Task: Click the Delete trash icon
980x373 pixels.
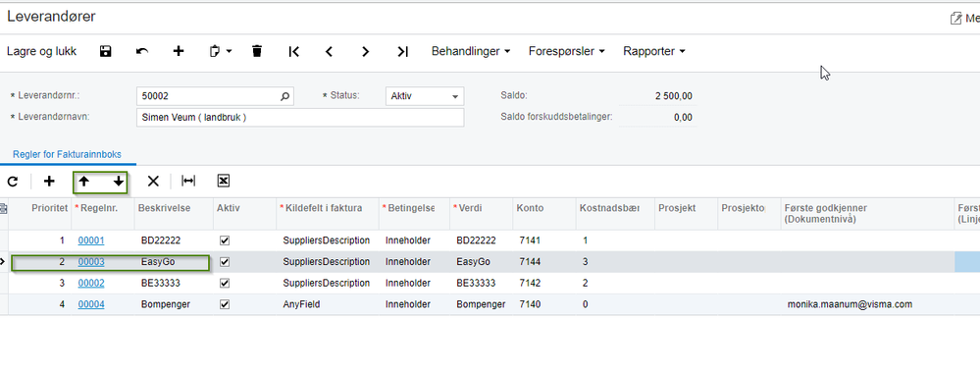Action: (257, 51)
